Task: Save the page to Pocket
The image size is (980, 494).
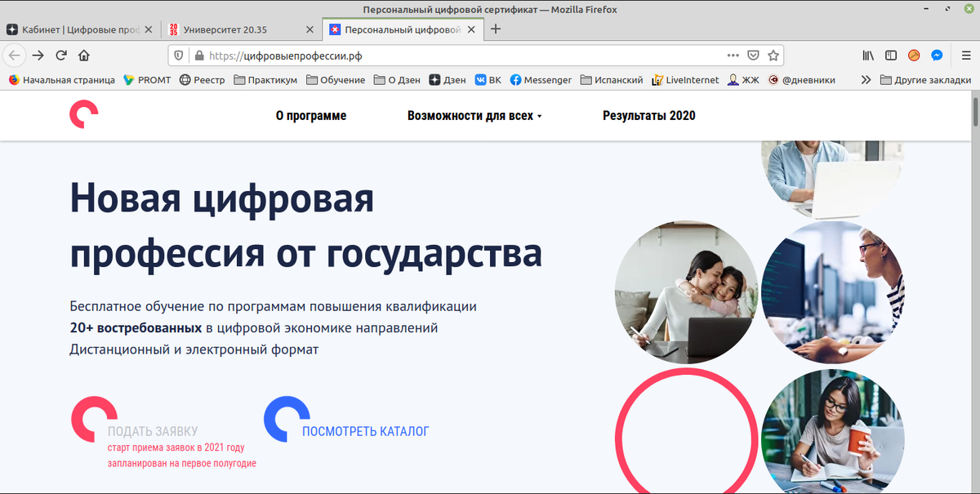Action: [x=753, y=56]
